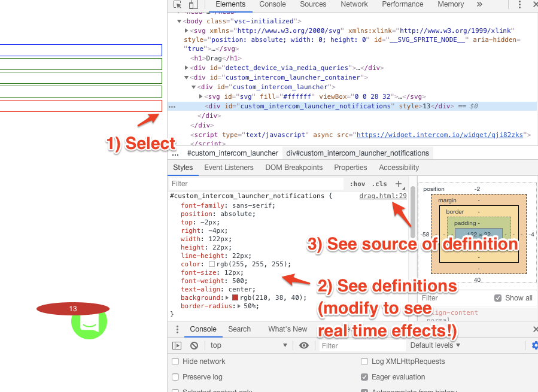Open the DevTools three-dot customize menu
538x392 pixels.
point(519,4)
